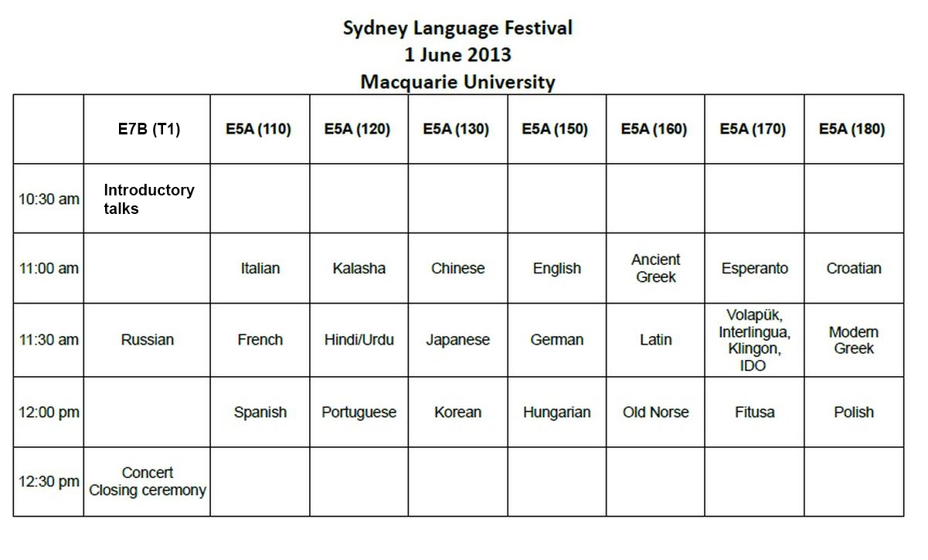Viewport: 928px width, 560px height.
Task: Click the Hindi/Urdu session cell
Action: point(359,340)
